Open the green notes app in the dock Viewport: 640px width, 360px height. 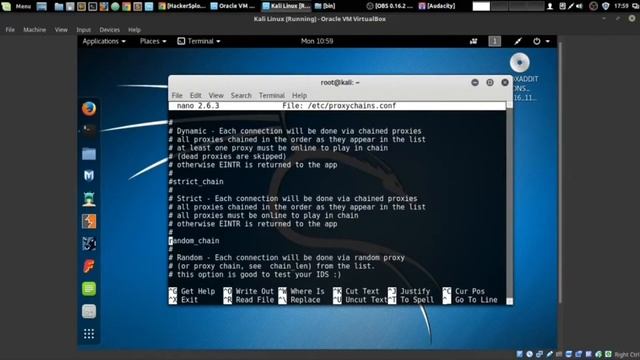(x=89, y=289)
